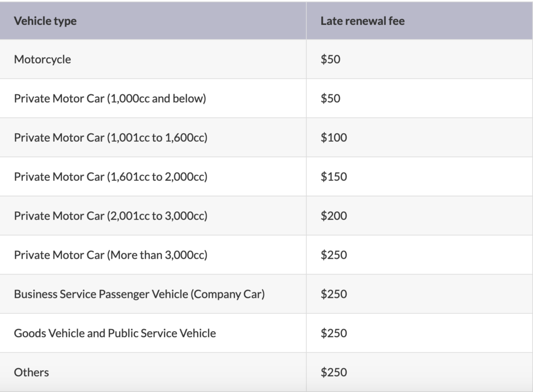Click the Late renewal fee column header

(x=362, y=21)
